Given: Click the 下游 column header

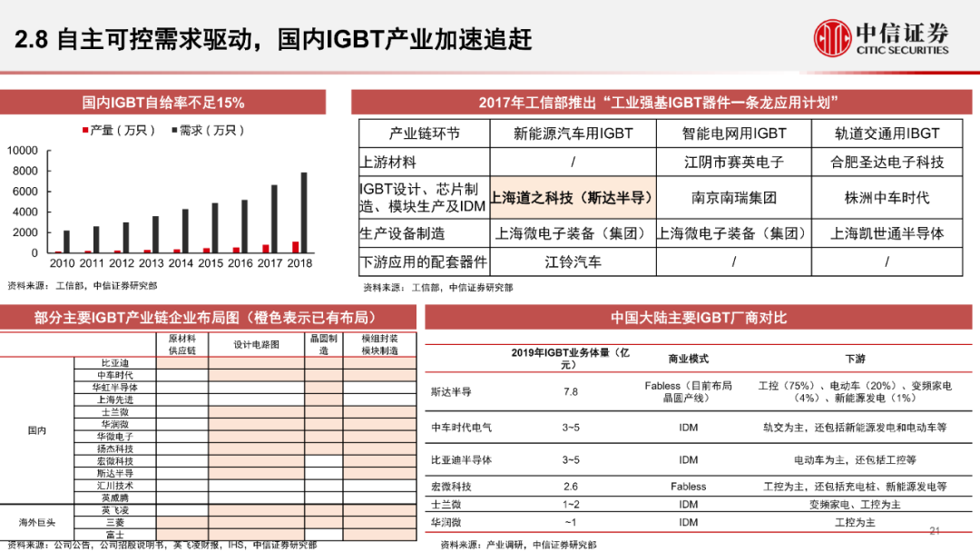Looking at the screenshot, I should pos(855,359).
